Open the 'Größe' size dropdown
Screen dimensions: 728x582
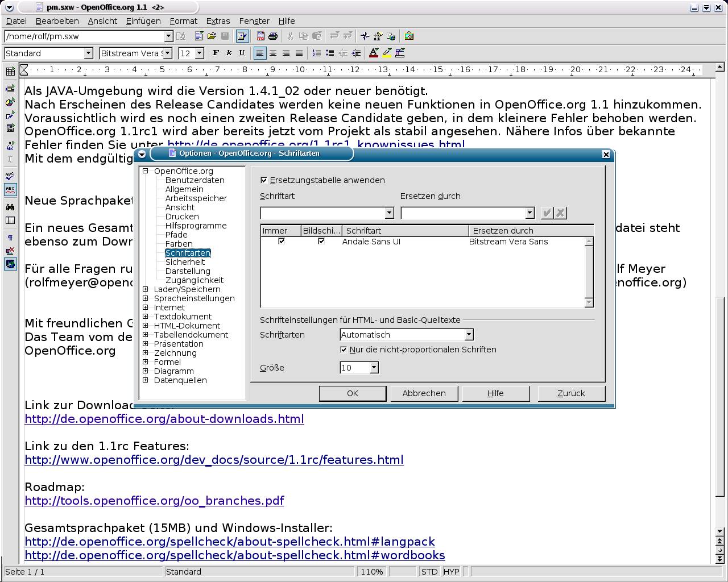click(374, 368)
